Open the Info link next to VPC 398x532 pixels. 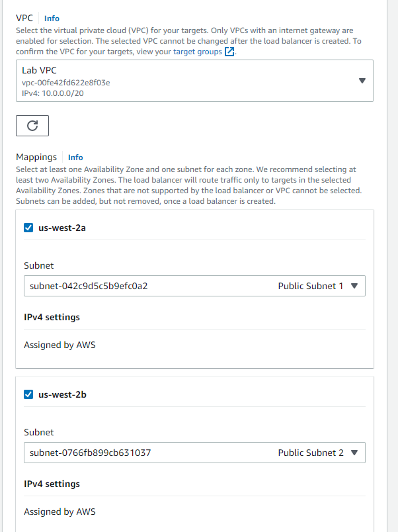52,19
